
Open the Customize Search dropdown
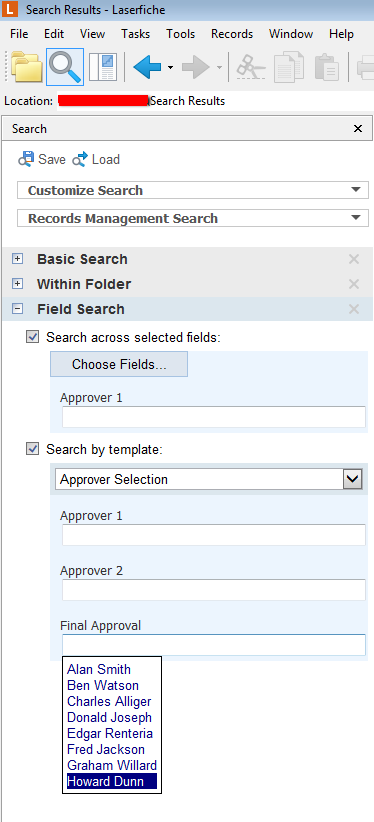[x=193, y=190]
